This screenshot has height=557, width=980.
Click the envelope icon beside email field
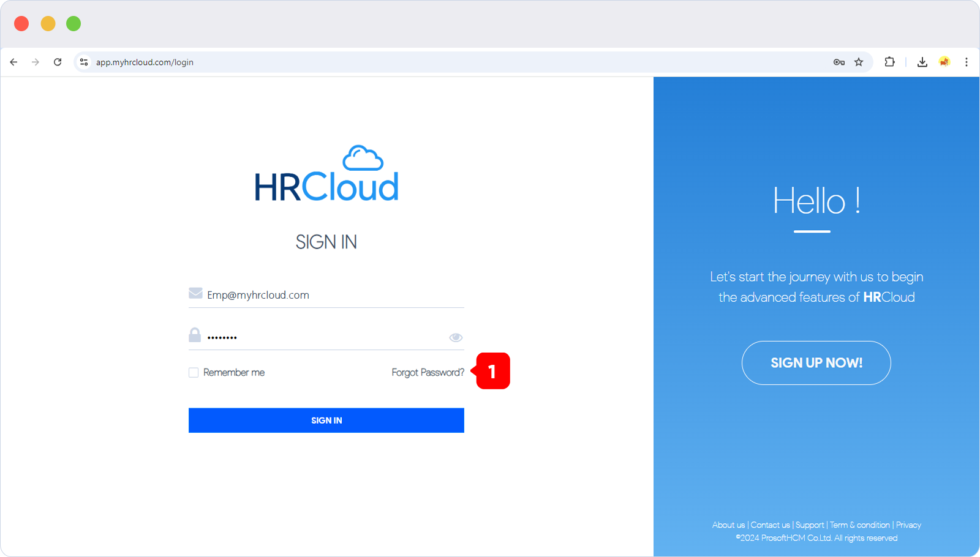point(195,293)
